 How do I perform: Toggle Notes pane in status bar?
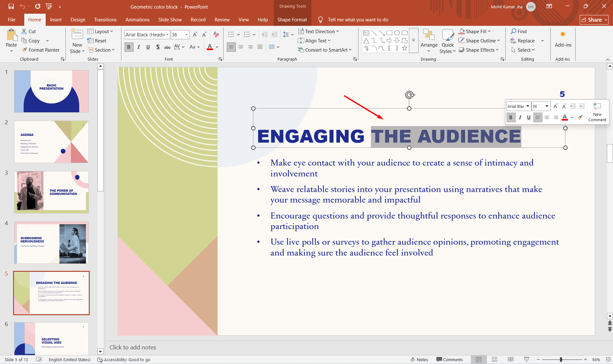click(419, 360)
